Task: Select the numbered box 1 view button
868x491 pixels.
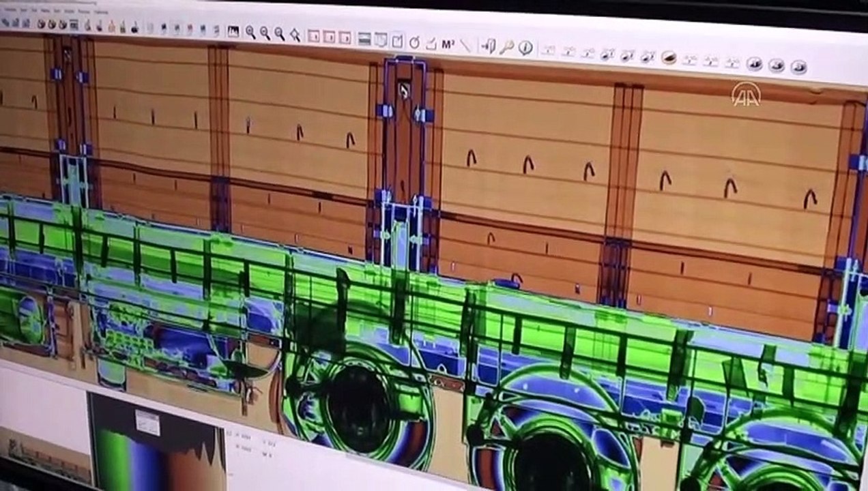Action: tap(314, 35)
